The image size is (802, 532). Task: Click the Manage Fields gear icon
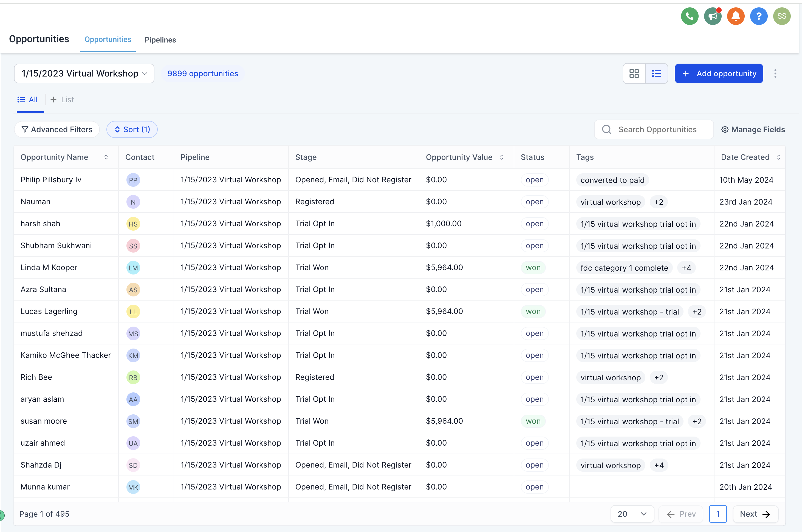pos(725,130)
